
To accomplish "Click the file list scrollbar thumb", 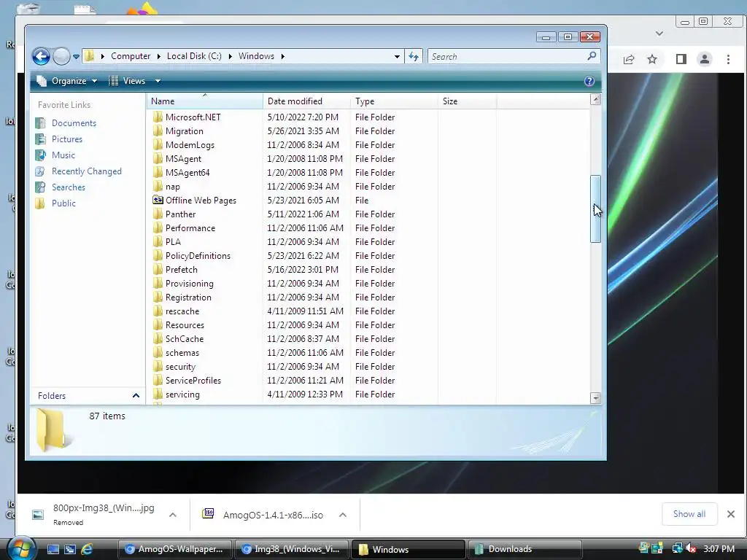I will 595,209.
